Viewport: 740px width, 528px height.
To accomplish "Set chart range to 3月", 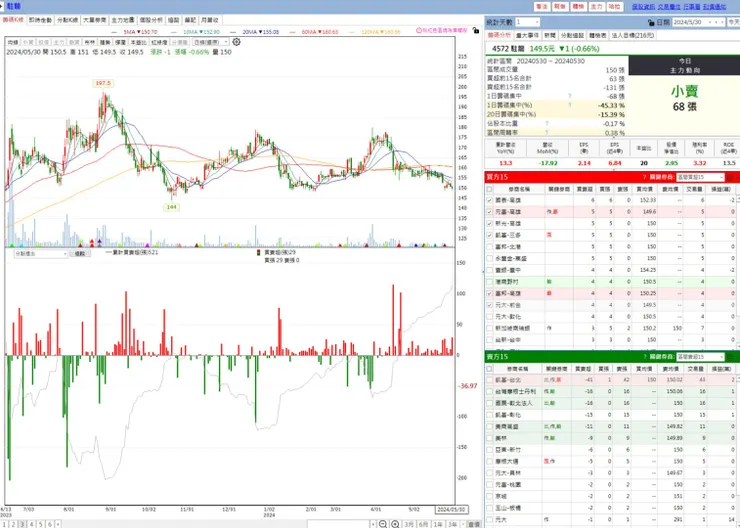I will tap(409, 524).
